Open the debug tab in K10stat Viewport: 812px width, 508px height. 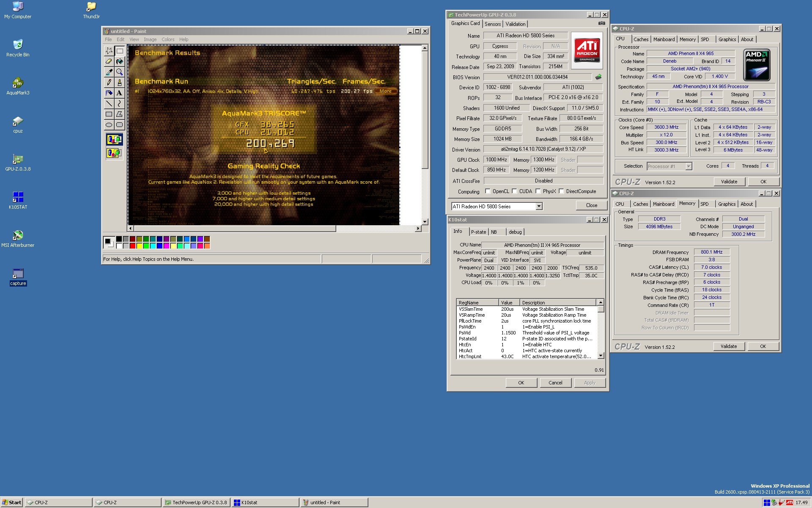515,232
